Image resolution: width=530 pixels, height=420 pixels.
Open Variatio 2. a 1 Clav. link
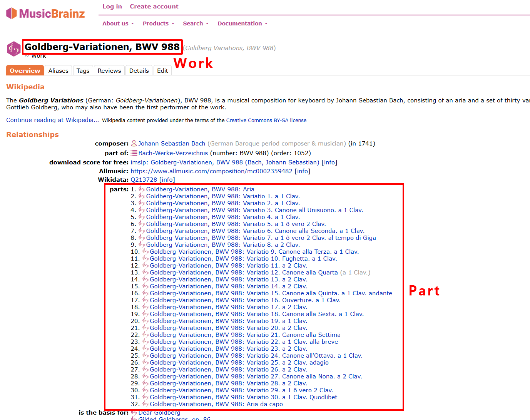point(223,203)
